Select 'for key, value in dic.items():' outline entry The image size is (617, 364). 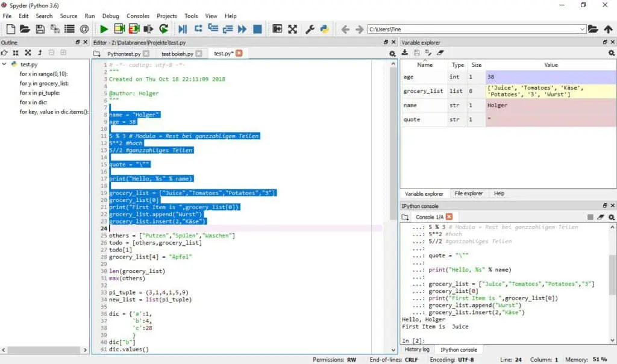[x=54, y=111]
